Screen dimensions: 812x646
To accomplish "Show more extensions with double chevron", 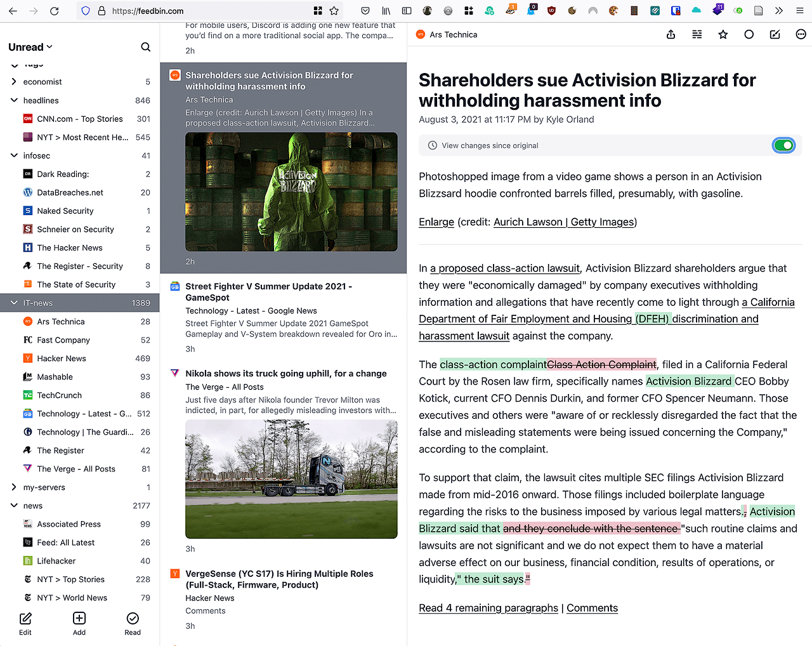I will coord(778,11).
